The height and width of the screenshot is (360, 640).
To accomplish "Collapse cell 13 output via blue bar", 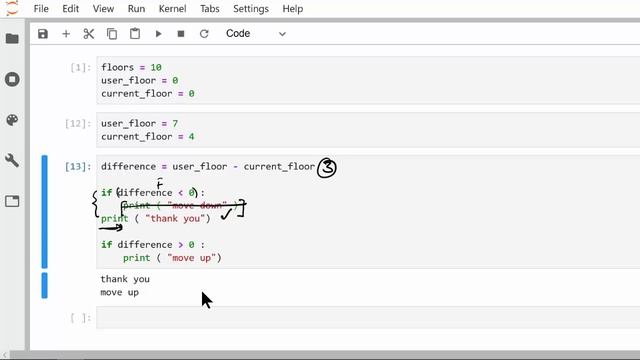I will click(44, 286).
